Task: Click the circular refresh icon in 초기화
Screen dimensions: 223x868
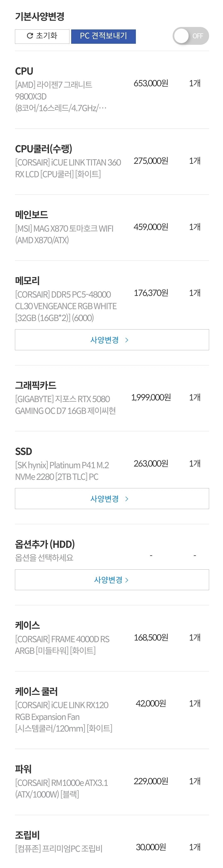Action: coord(30,36)
